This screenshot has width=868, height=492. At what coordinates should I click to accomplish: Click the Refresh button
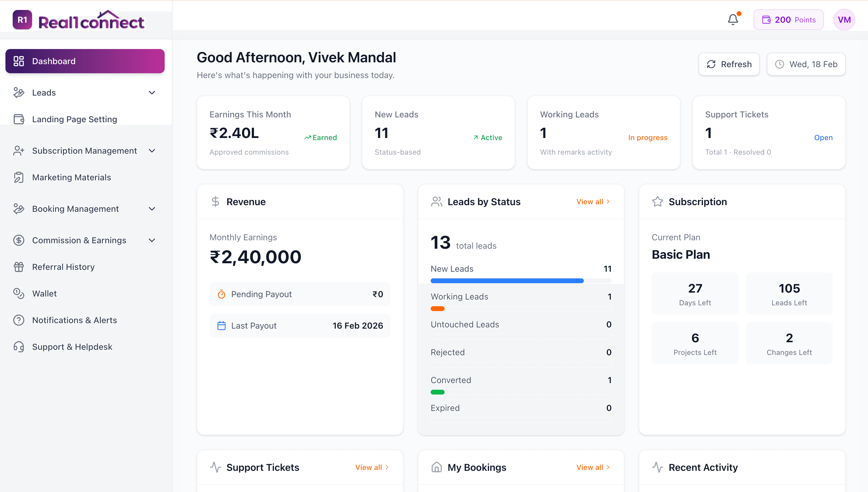coord(729,64)
